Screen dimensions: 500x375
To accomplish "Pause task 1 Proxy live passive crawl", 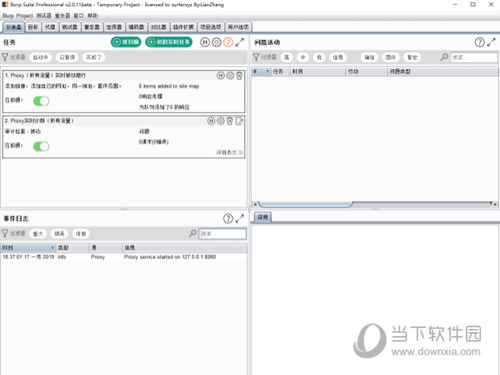I will 221,76.
